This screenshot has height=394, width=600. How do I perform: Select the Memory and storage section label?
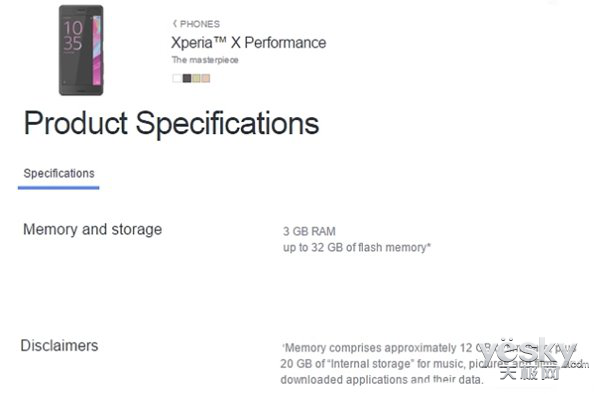(93, 230)
